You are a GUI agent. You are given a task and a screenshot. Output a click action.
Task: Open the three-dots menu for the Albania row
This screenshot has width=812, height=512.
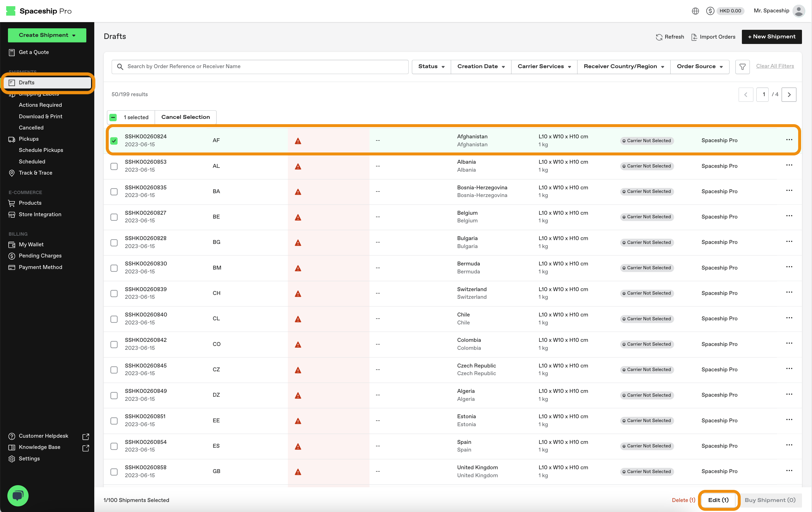click(x=789, y=165)
